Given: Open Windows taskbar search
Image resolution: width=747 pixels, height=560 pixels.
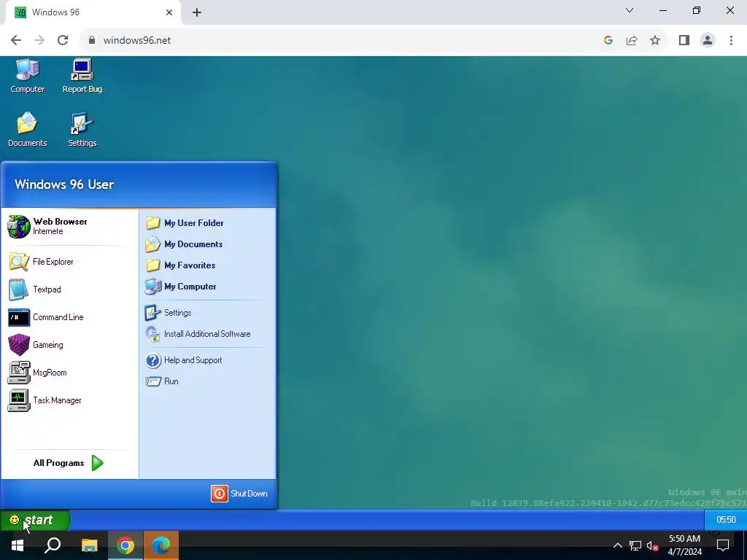Looking at the screenshot, I should click(x=53, y=545).
